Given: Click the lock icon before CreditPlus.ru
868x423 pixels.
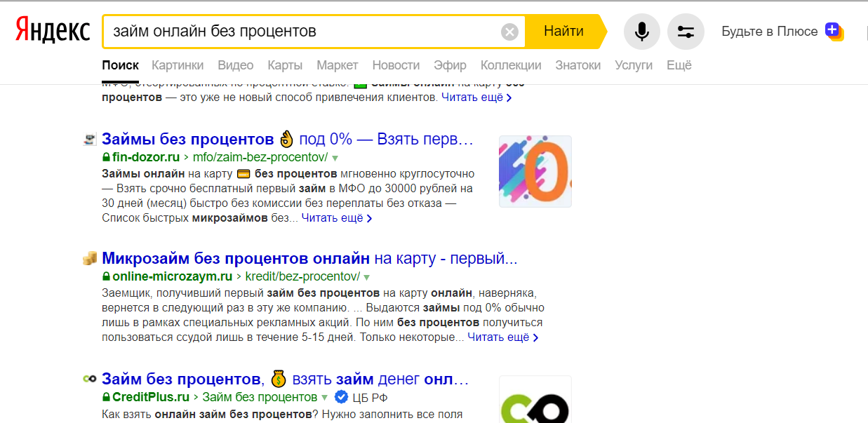Looking at the screenshot, I should pyautogui.click(x=106, y=397).
